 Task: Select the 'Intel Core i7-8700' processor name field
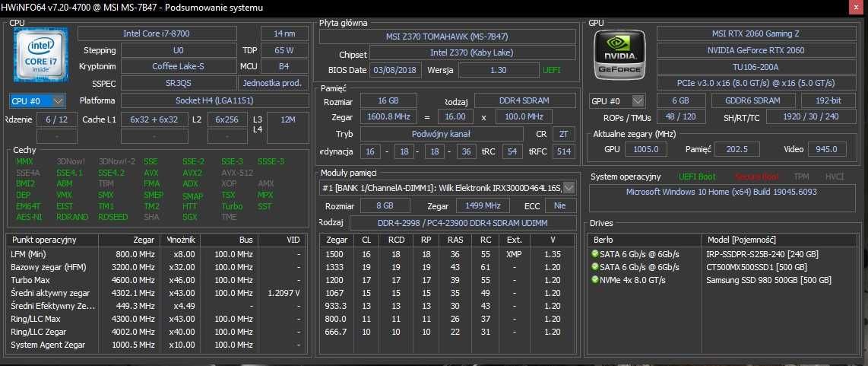pyautogui.click(x=157, y=33)
